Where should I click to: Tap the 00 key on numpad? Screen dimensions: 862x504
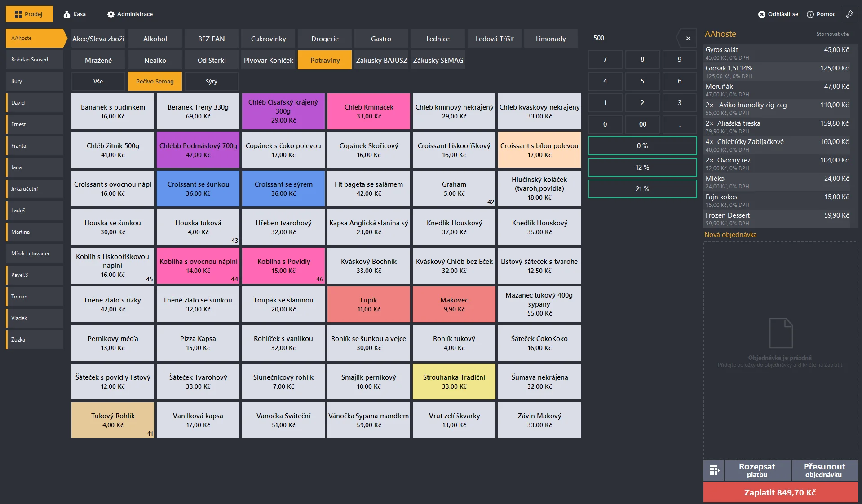pos(642,124)
